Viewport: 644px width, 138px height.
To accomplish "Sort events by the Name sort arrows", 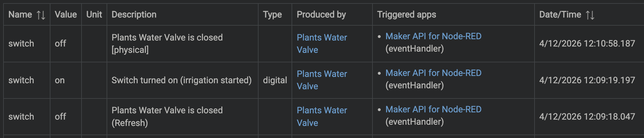I will (x=41, y=15).
